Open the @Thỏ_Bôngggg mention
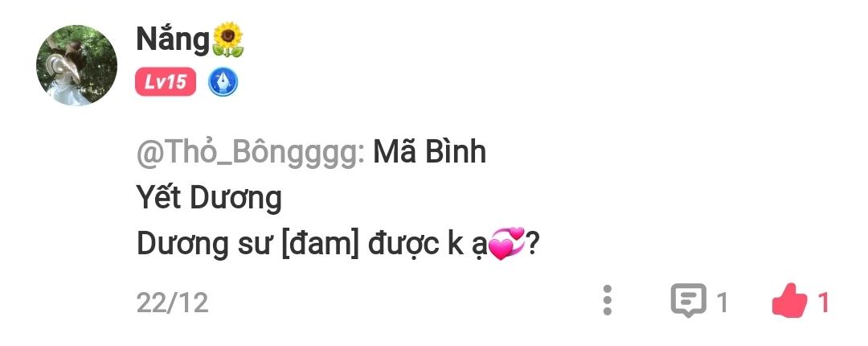Screen dimensions: 868x346 point(250,153)
